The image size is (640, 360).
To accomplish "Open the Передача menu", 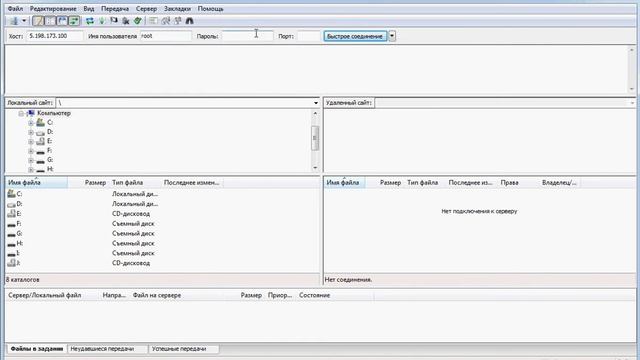I will 115,9.
